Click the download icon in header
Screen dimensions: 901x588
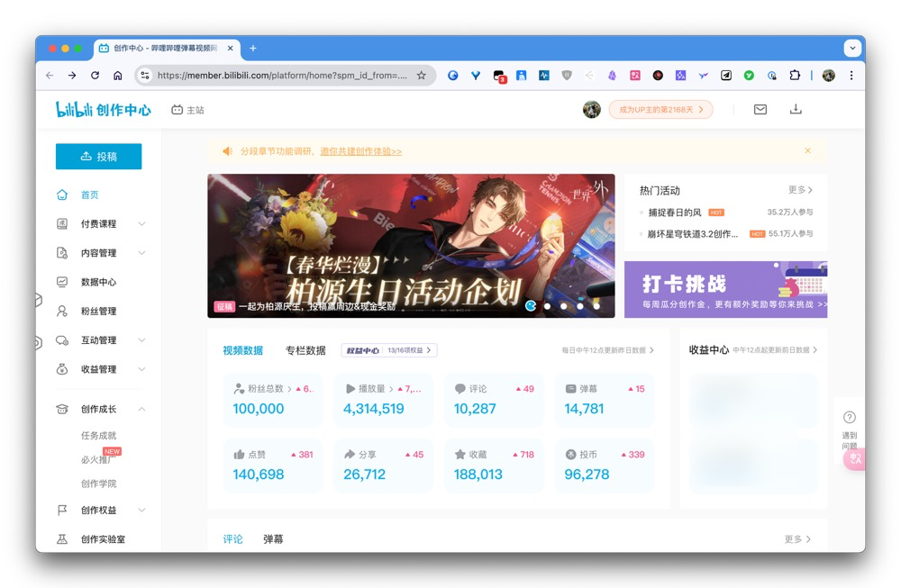click(796, 109)
